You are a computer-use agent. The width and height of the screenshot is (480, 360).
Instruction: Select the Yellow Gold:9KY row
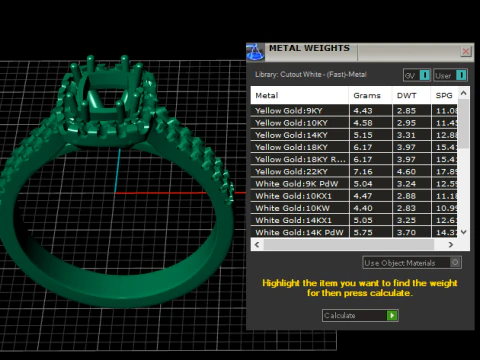point(354,111)
